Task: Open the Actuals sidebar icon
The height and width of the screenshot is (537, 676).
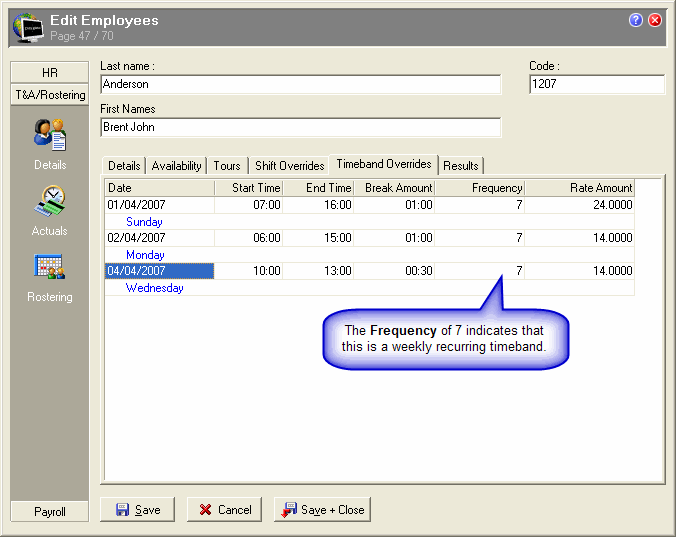Action: click(x=49, y=203)
